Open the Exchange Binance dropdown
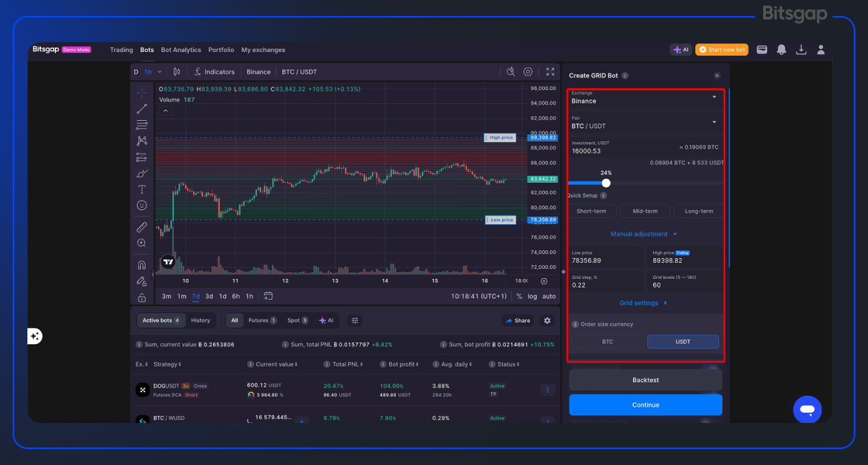 tap(645, 98)
